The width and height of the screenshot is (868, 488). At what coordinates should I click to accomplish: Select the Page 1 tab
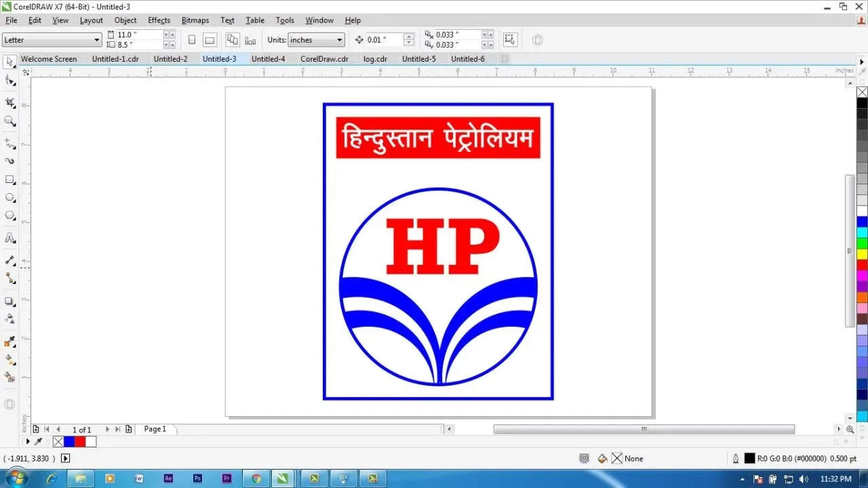155,429
